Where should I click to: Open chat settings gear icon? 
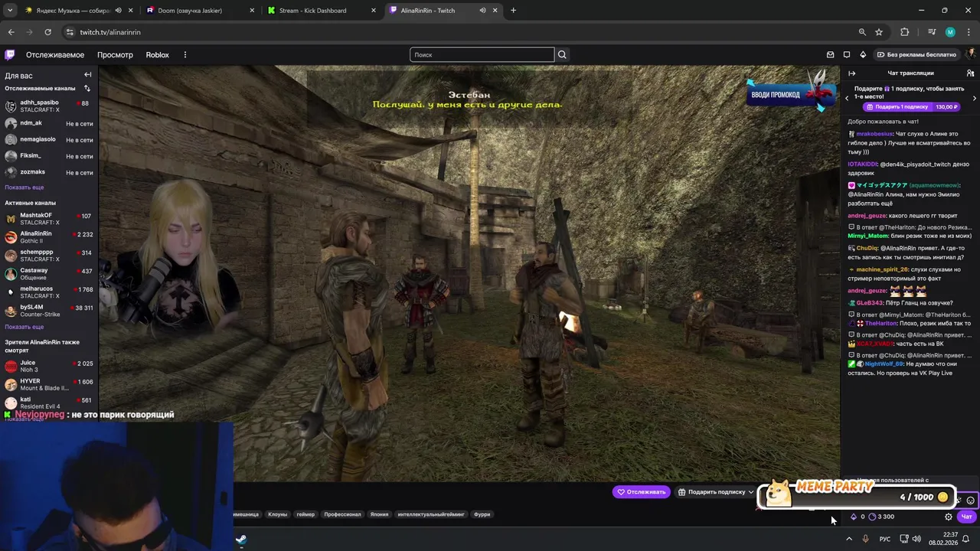(949, 517)
